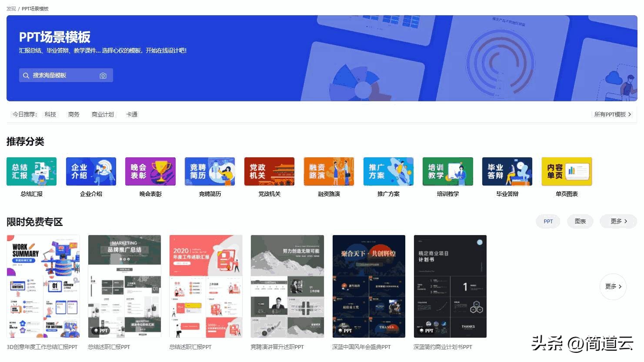644x362 pixels.
Task: Expand 更多 pill in free zone header
Action: (x=618, y=221)
